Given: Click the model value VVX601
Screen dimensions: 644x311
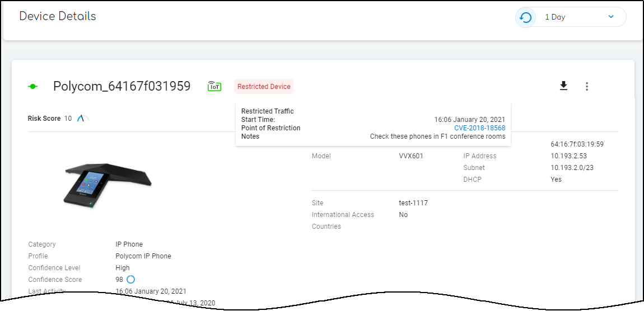Looking at the screenshot, I should (x=411, y=156).
